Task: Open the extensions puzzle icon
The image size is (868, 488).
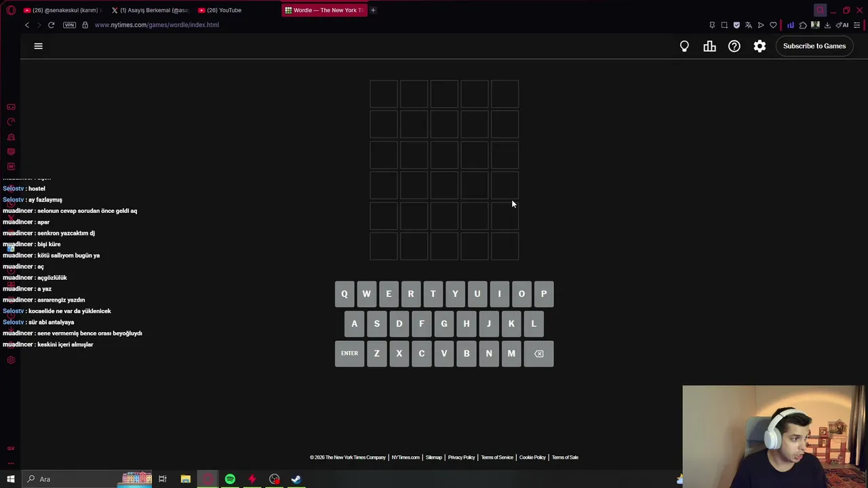Action: (x=803, y=25)
